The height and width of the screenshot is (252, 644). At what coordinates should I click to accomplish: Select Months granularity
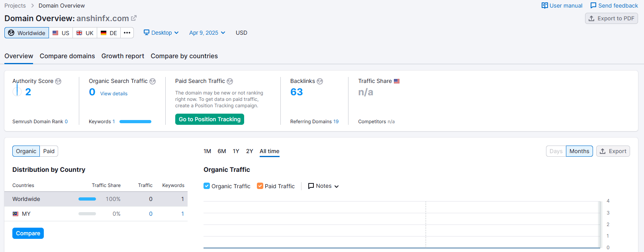pyautogui.click(x=579, y=151)
